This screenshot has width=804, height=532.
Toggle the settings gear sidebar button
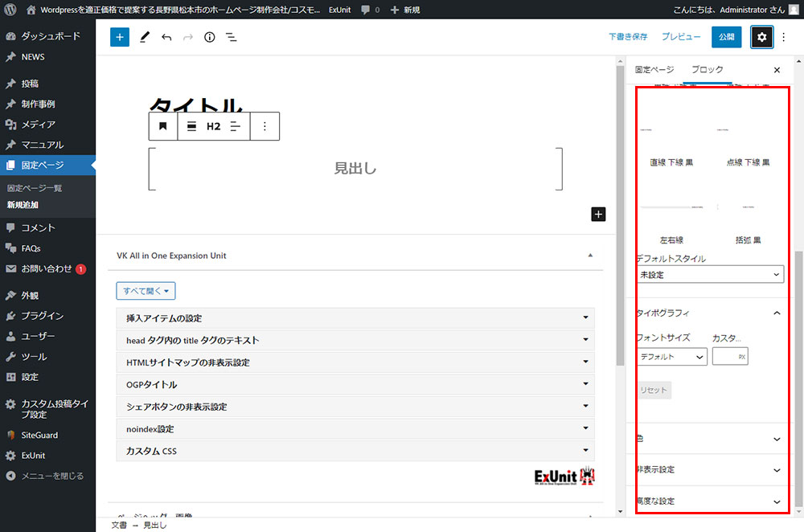761,37
